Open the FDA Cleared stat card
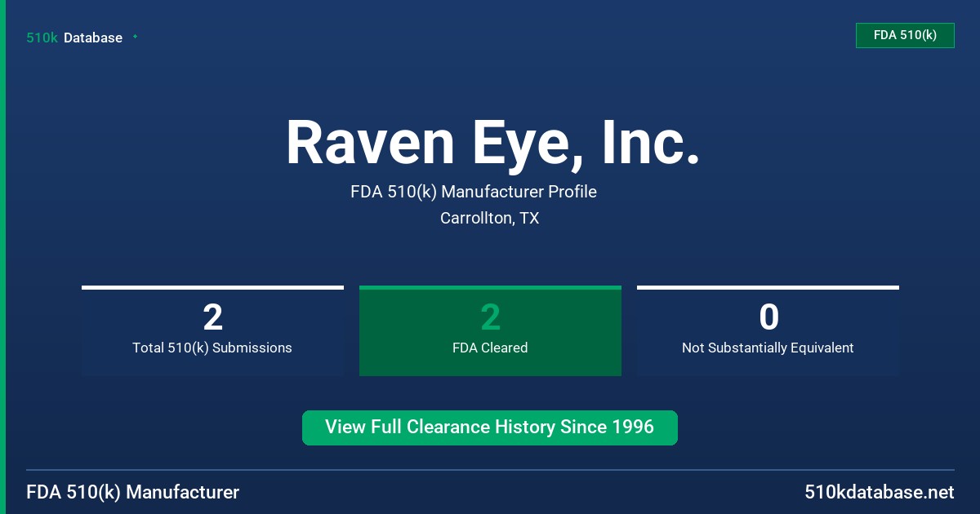 coord(490,330)
